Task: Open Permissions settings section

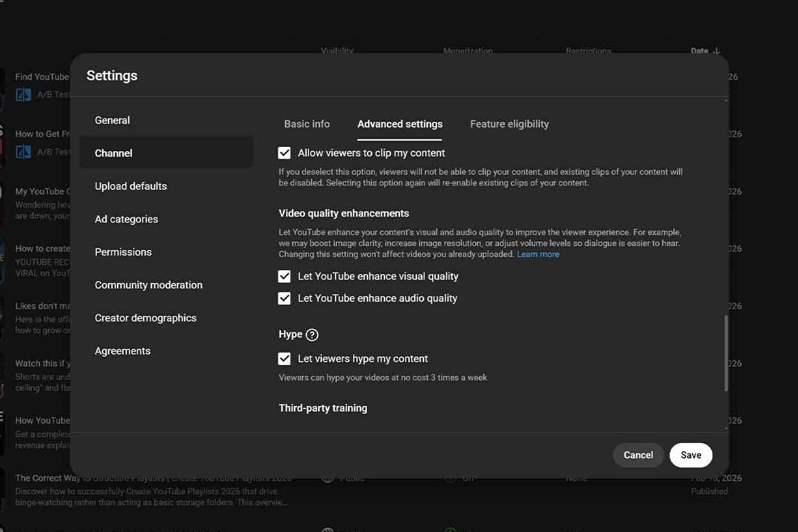Action: pyautogui.click(x=123, y=252)
